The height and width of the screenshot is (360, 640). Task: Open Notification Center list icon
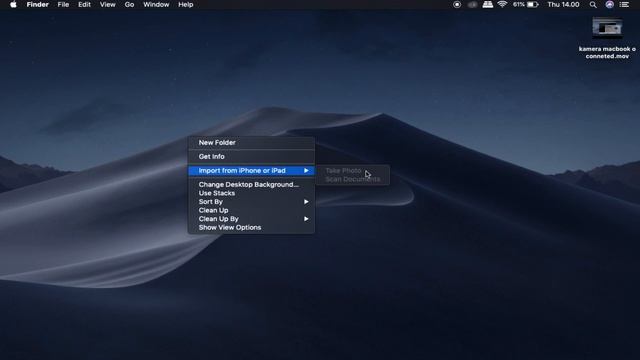[624, 4]
